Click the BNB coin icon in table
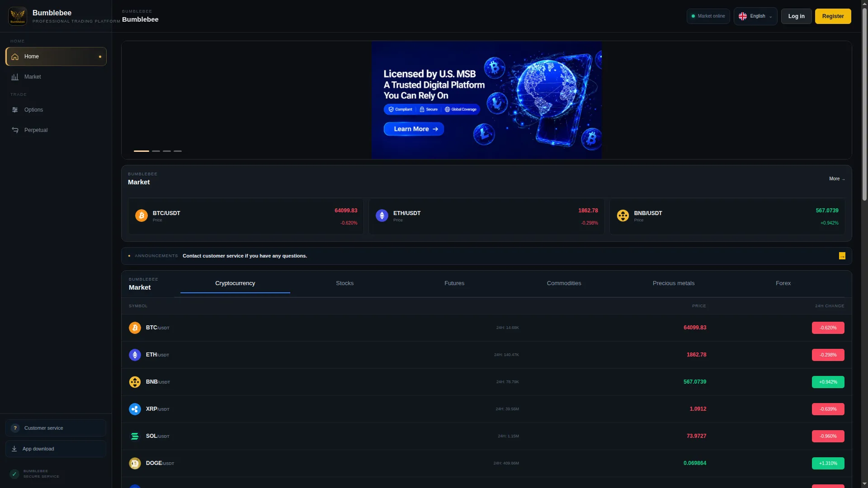This screenshot has width=868, height=488. click(135, 382)
